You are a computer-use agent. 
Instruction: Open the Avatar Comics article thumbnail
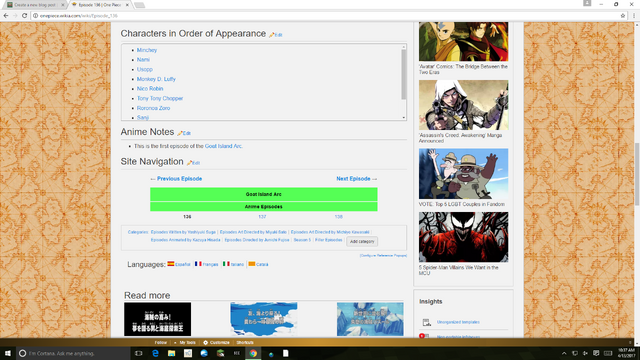coord(463,42)
